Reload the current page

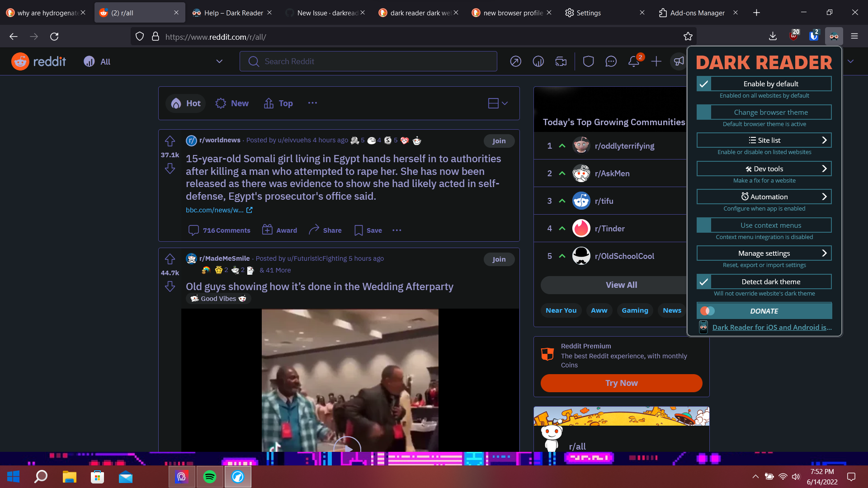pos(54,37)
